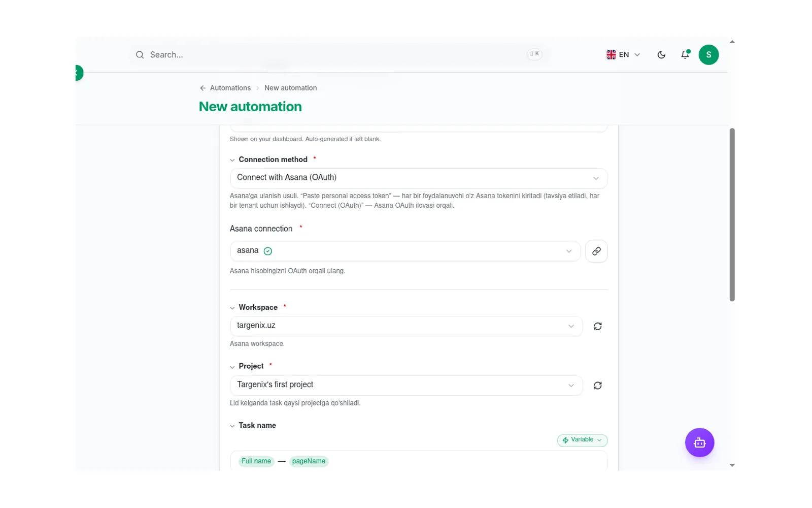The width and height of the screenshot is (812, 508).
Task: Collapse the Workspace section chevron
Action: 232,308
